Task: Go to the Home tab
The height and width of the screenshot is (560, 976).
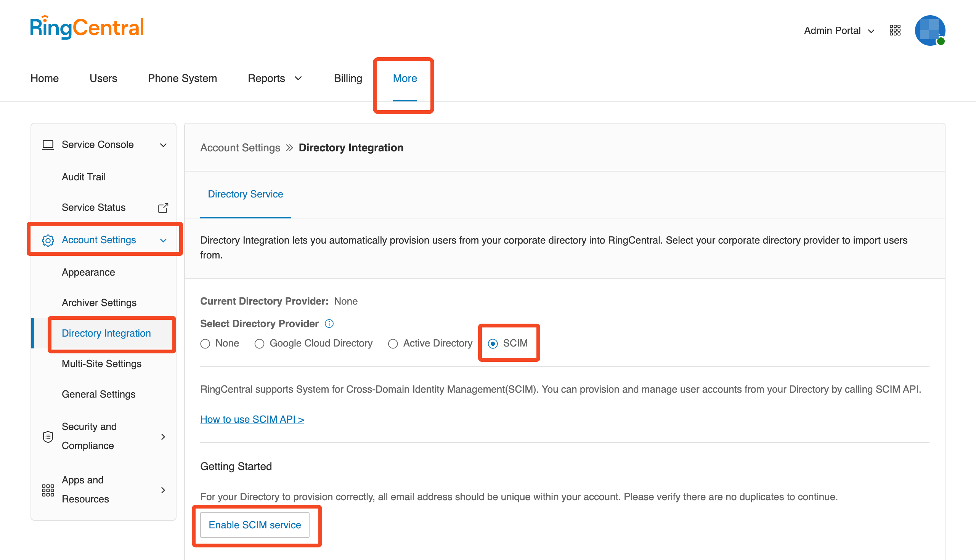Action: pyautogui.click(x=45, y=79)
